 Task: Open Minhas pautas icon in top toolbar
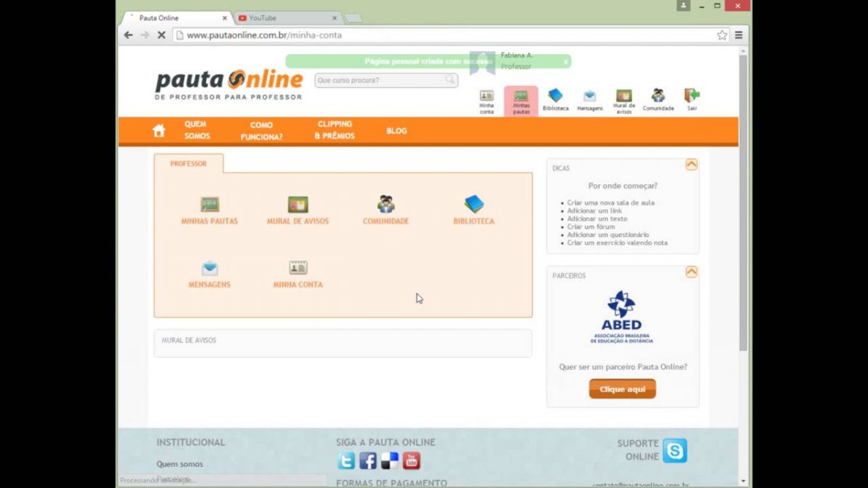coord(521,102)
